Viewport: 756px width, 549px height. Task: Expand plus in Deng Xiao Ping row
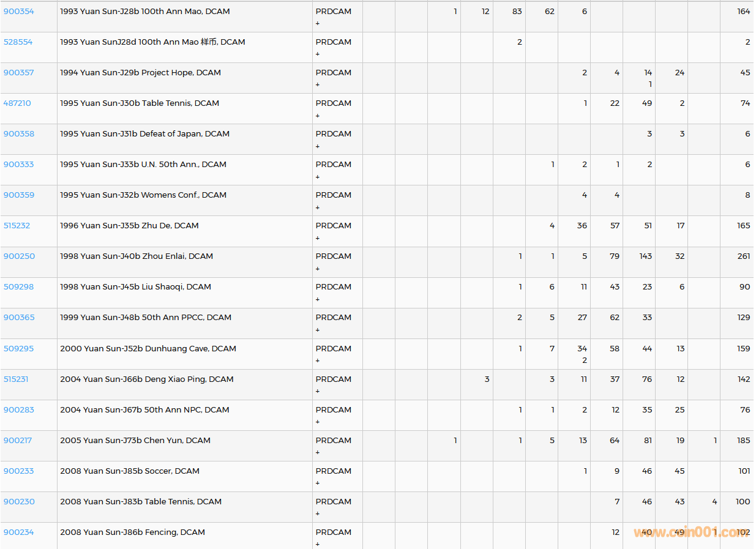click(x=317, y=391)
